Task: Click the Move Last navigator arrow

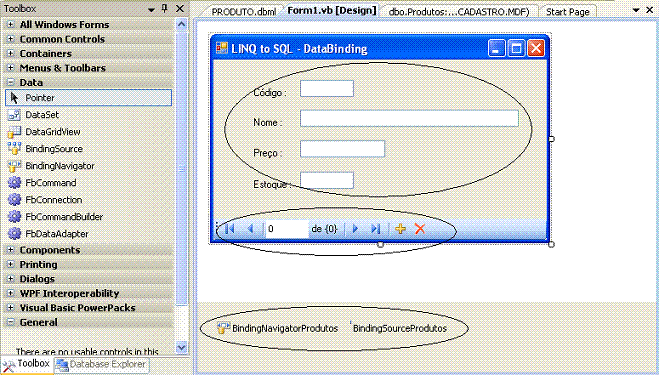Action: [x=375, y=229]
